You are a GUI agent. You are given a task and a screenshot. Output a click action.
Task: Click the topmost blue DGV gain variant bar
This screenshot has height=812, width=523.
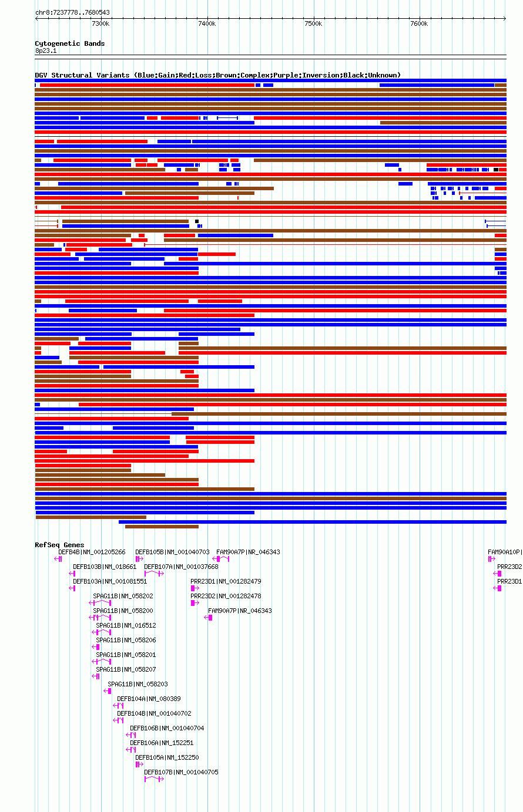pos(270,80)
